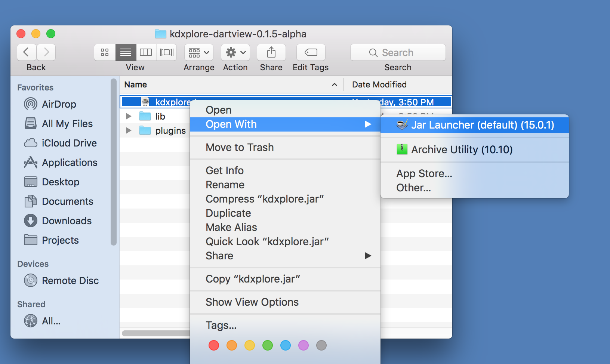Expand the Share submenu in context menu
Screen dimensions: 610x364
point(285,256)
